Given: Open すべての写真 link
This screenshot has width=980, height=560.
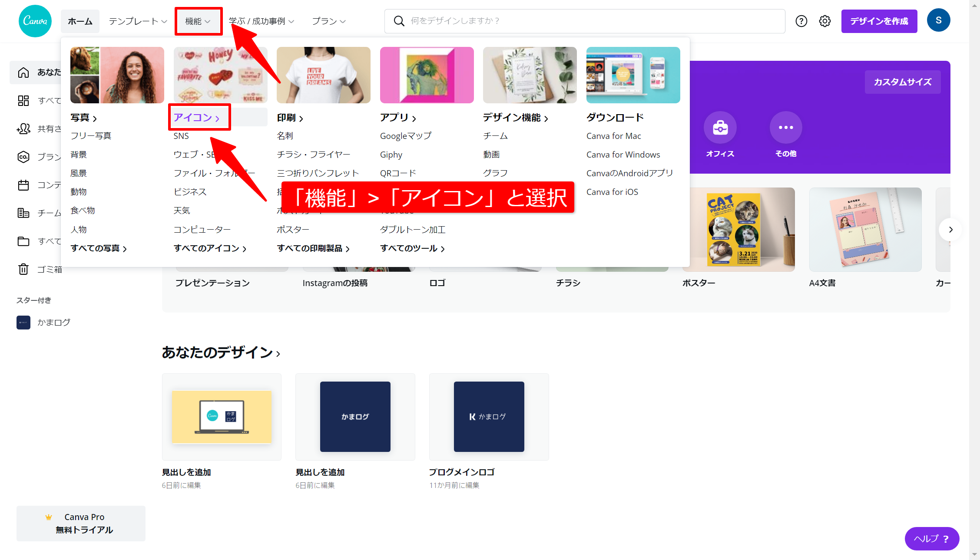Looking at the screenshot, I should pyautogui.click(x=99, y=248).
